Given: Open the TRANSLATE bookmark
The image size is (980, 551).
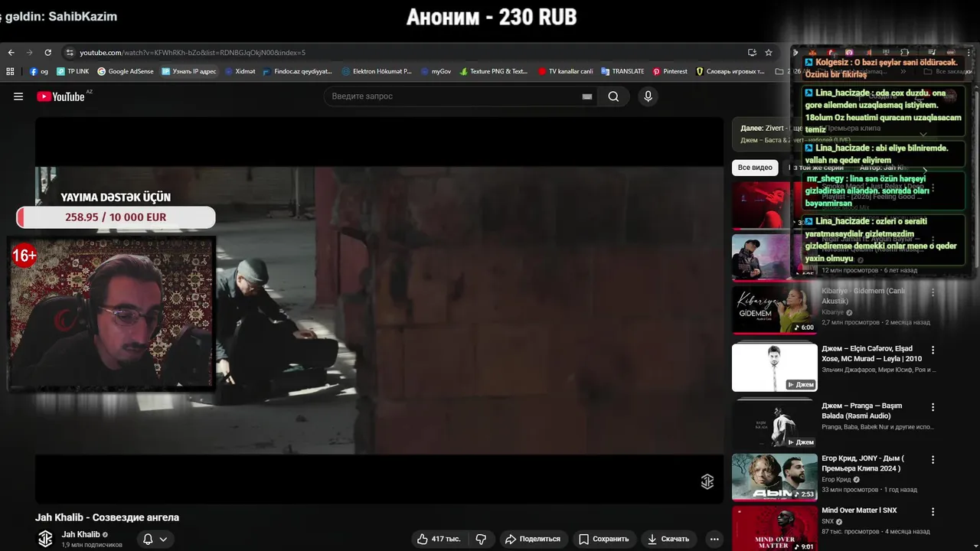Looking at the screenshot, I should tap(622, 71).
